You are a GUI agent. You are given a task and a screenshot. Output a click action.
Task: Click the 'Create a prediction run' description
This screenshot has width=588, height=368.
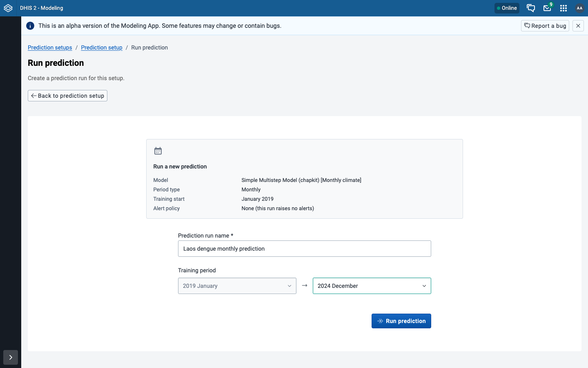pyautogui.click(x=76, y=78)
